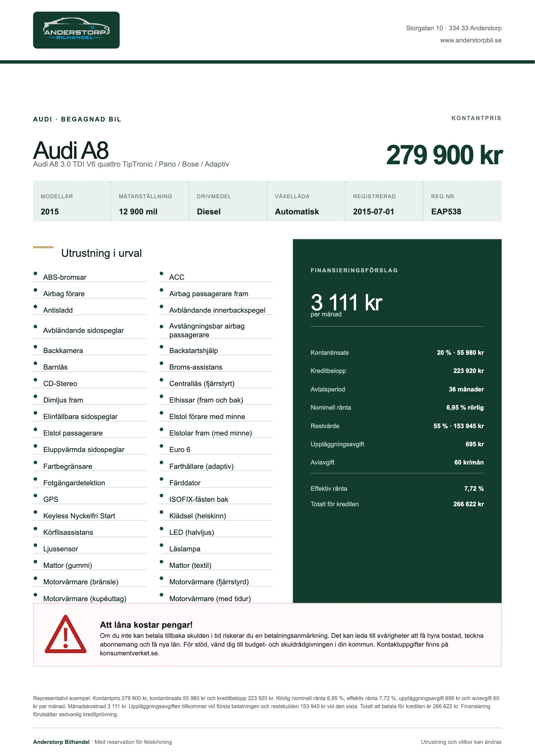Click the equipment item GPS
This screenshot has width=535, height=756.
click(x=51, y=500)
